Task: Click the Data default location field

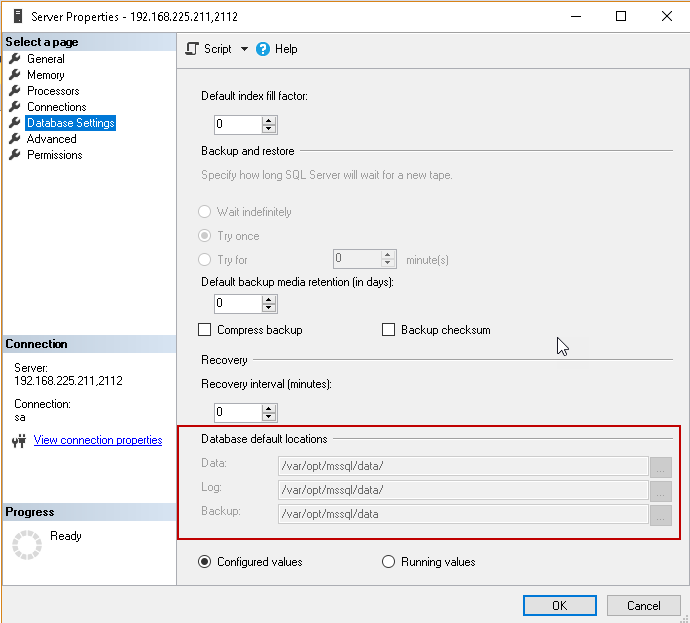Action: click(463, 466)
